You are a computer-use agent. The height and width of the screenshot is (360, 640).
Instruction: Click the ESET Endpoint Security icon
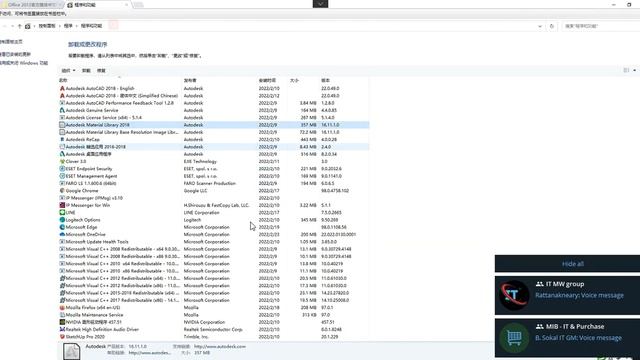(62, 169)
